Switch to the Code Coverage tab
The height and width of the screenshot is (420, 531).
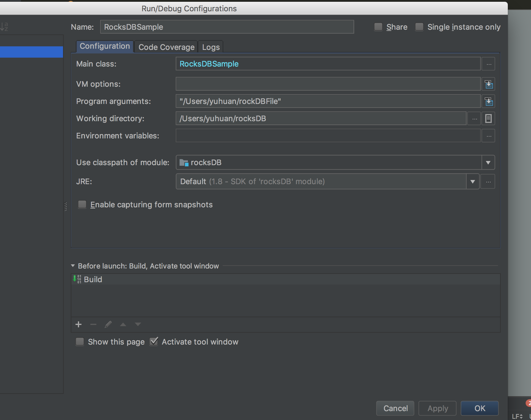pos(166,47)
